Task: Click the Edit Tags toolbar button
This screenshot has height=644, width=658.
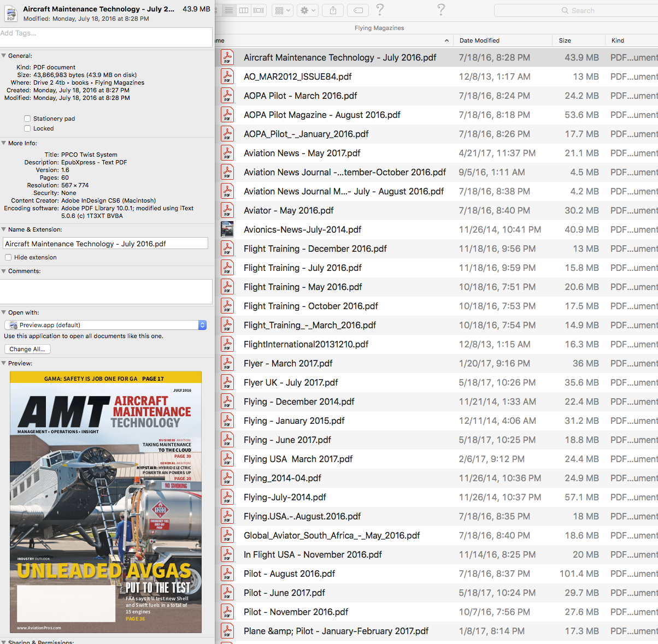Action: click(x=357, y=10)
